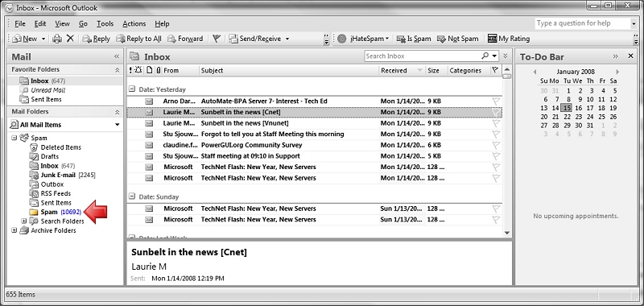
Task: Click the Forward button
Action: pyautogui.click(x=185, y=39)
